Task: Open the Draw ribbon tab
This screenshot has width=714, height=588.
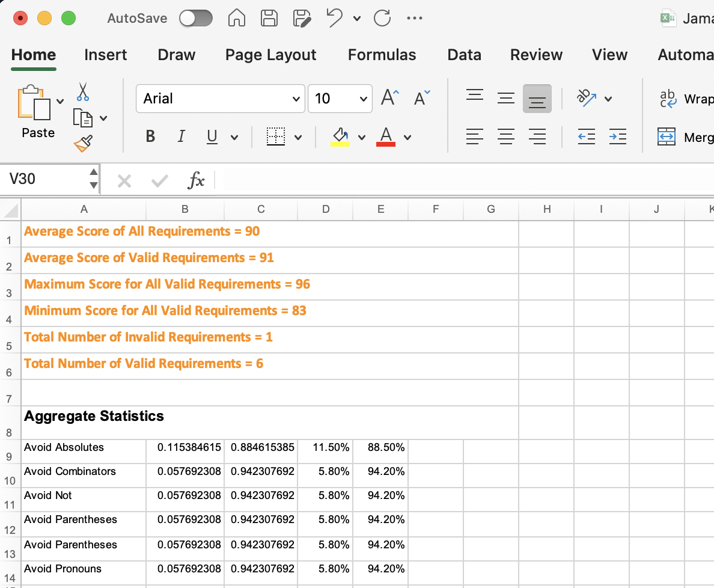Action: tap(176, 55)
